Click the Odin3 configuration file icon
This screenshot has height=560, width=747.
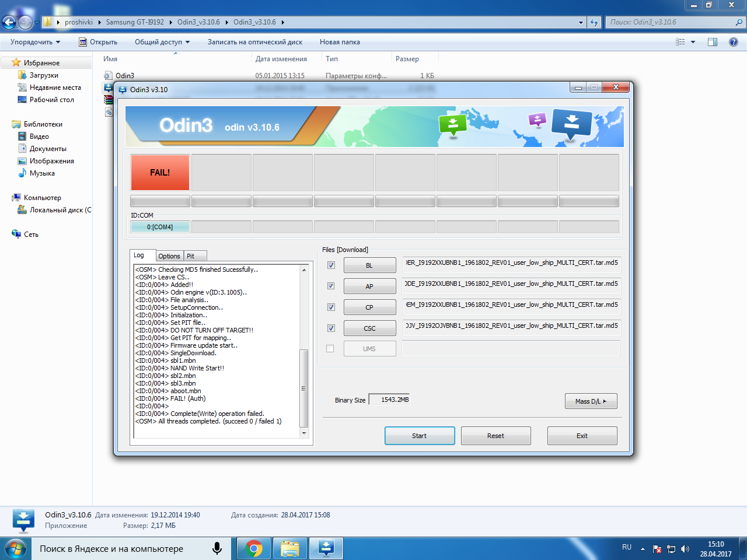tap(108, 75)
